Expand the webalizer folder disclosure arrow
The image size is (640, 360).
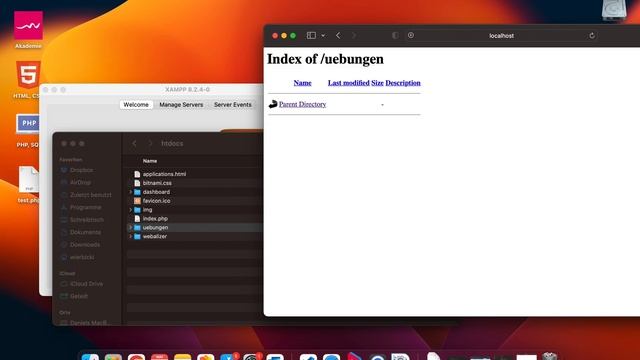tap(131, 236)
